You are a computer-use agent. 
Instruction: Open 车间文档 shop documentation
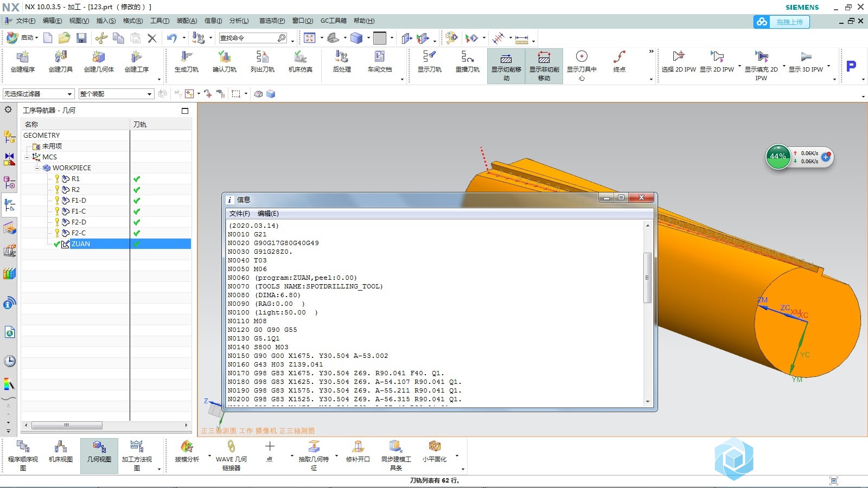pos(380,62)
